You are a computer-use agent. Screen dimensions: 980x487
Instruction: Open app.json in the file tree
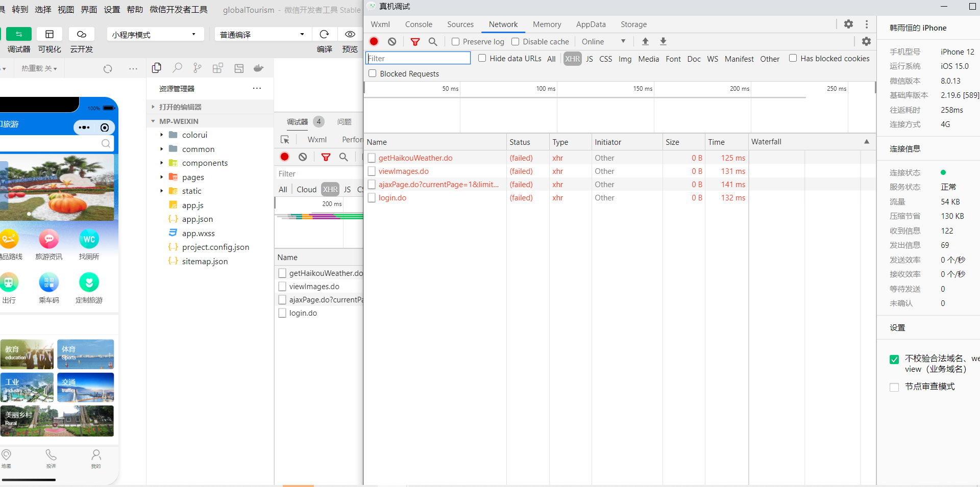tap(198, 219)
